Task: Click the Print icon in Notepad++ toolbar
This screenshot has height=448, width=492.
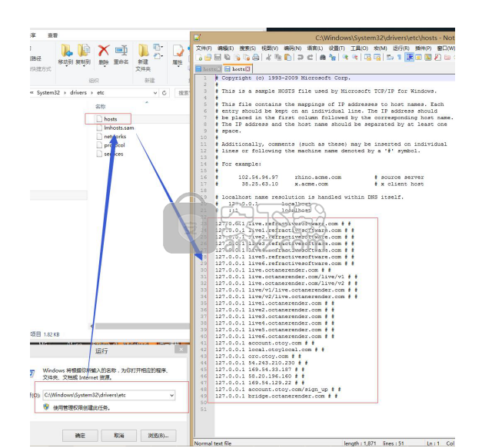Action: 256,57
